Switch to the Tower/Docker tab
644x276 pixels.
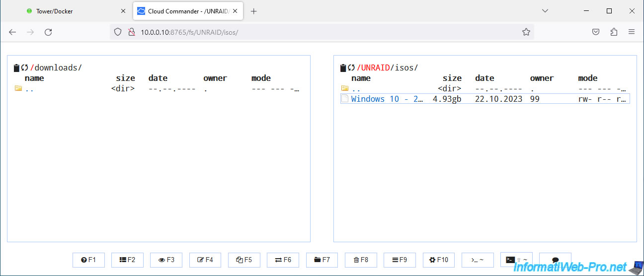point(55,11)
